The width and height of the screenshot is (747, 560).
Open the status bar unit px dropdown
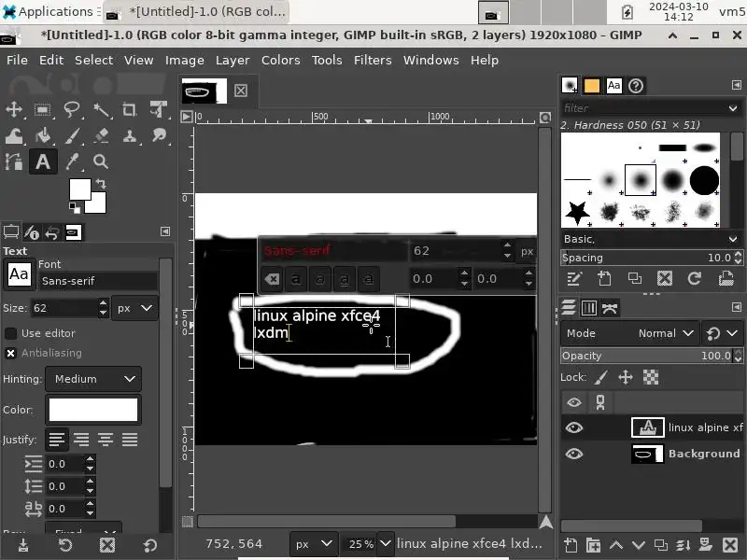(313, 544)
